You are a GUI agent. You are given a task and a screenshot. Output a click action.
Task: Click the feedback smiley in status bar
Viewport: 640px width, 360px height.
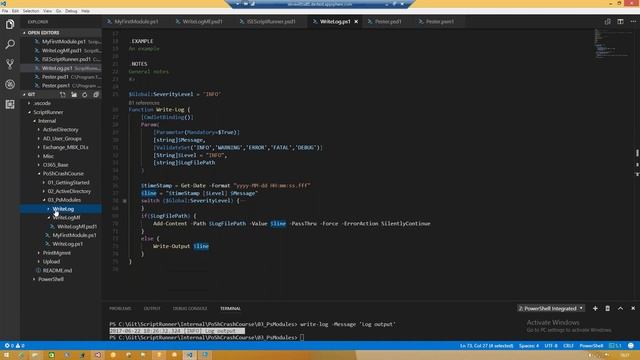[x=631, y=346]
